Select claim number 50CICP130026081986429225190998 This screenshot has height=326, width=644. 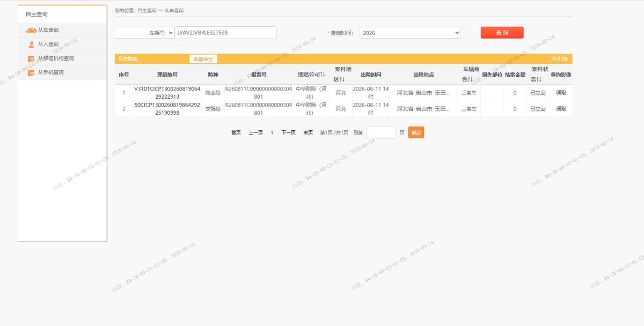tap(167, 109)
